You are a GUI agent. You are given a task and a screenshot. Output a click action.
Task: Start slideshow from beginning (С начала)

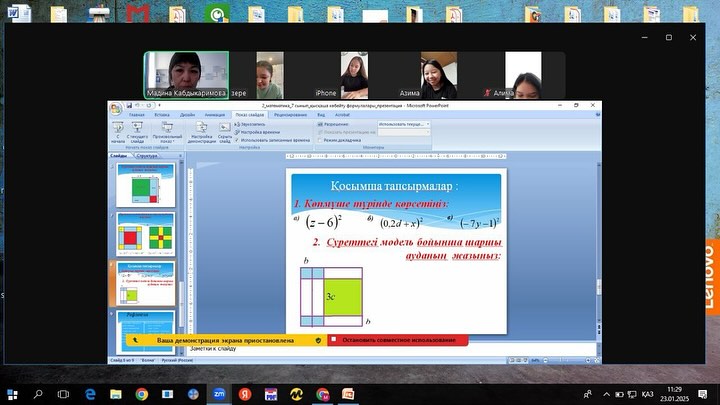pos(118,127)
